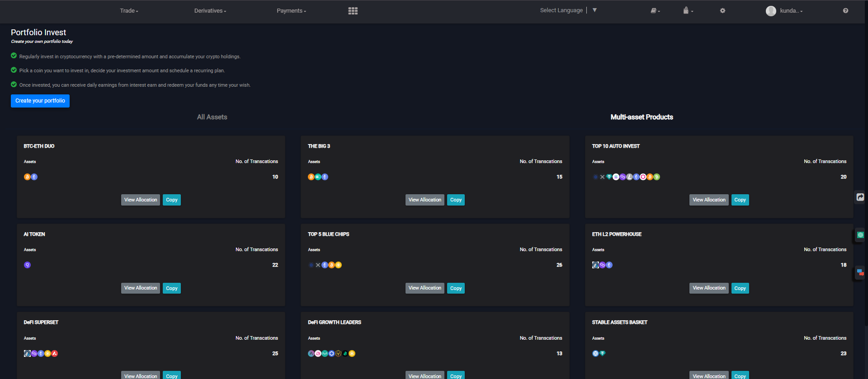Open the book icon dropdown
Viewport: 868px width, 379px height.
tap(655, 11)
